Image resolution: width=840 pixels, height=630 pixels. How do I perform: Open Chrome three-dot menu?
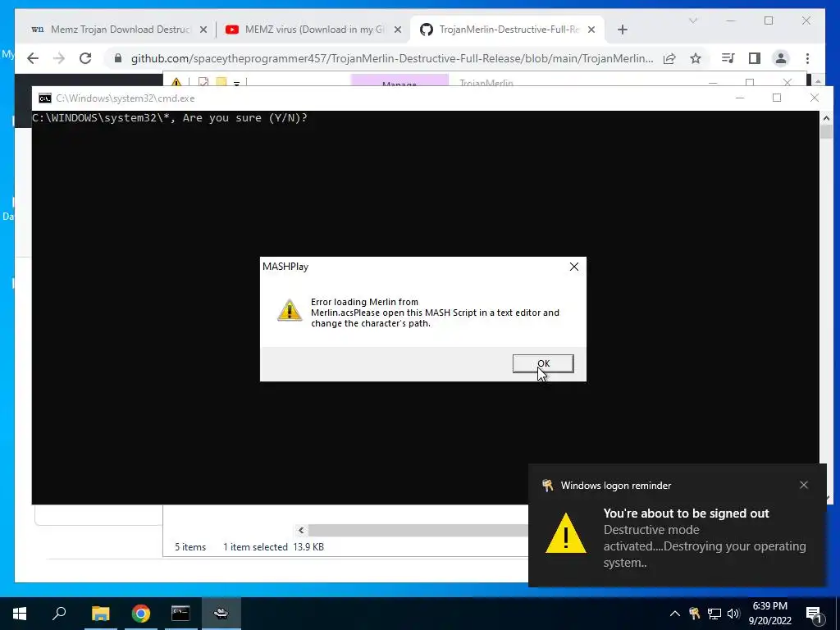click(x=807, y=58)
